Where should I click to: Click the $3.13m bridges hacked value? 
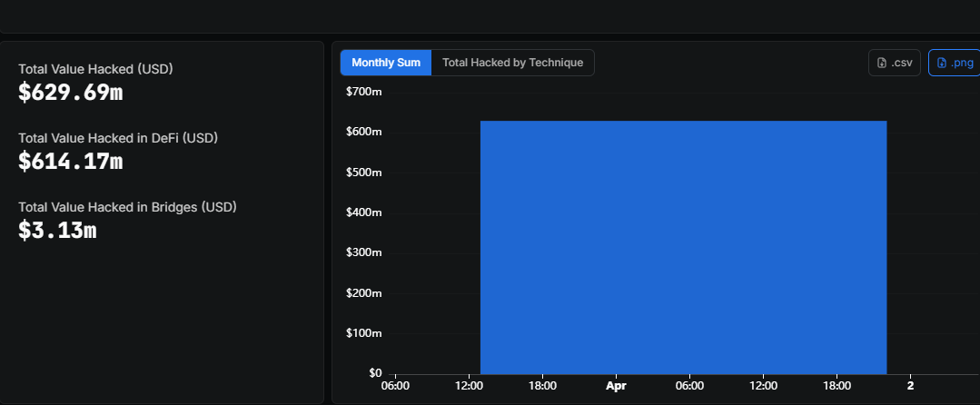tap(57, 230)
